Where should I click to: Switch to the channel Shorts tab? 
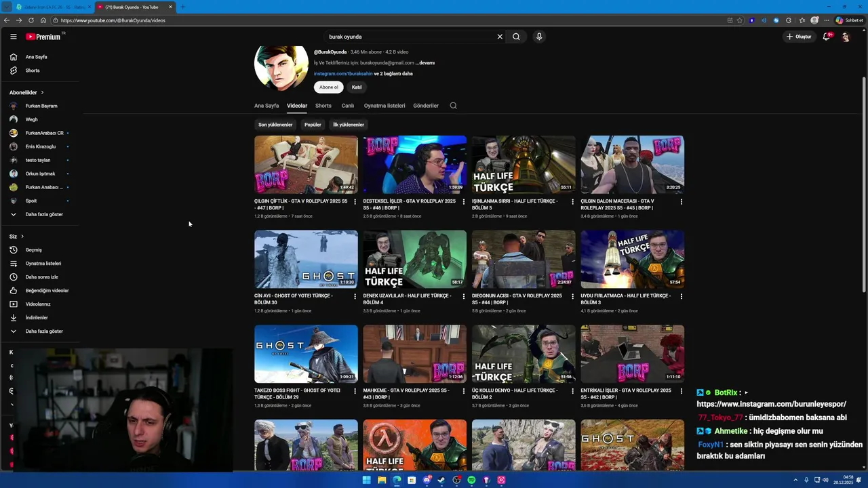pyautogui.click(x=323, y=106)
